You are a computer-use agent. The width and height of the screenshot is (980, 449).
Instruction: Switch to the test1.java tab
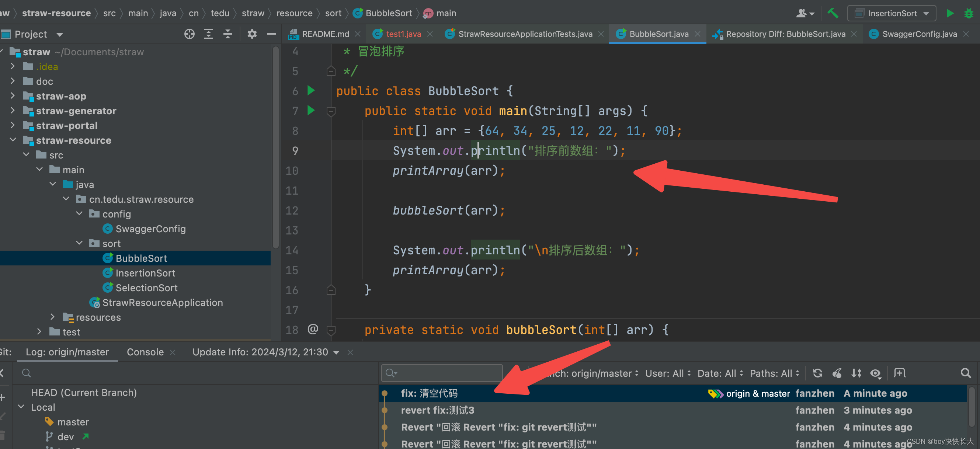(x=403, y=34)
